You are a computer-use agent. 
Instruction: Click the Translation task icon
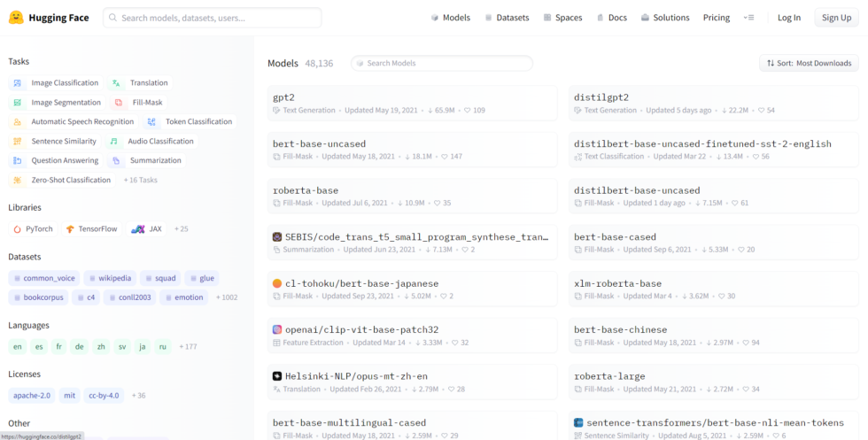116,83
